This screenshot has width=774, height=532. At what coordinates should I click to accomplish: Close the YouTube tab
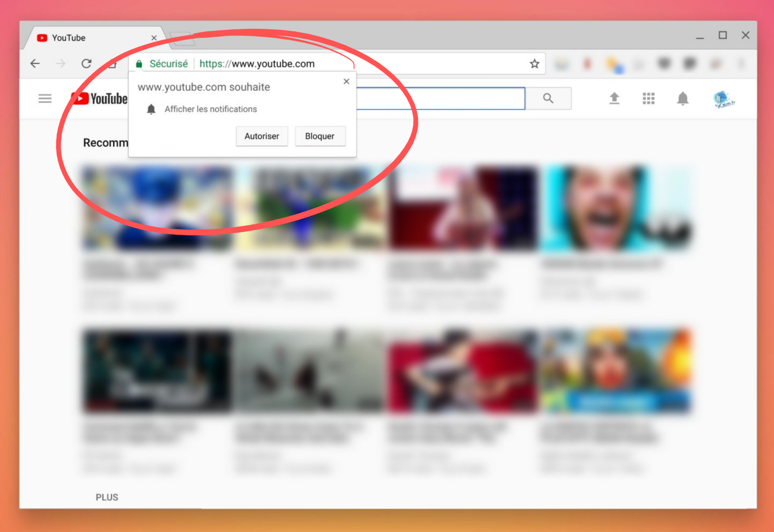pyautogui.click(x=154, y=38)
